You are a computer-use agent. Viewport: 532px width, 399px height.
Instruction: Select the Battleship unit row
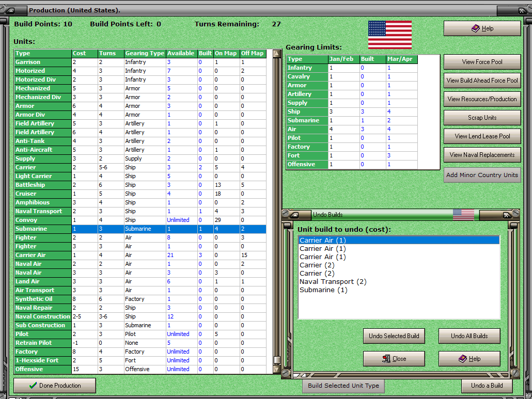[140, 185]
